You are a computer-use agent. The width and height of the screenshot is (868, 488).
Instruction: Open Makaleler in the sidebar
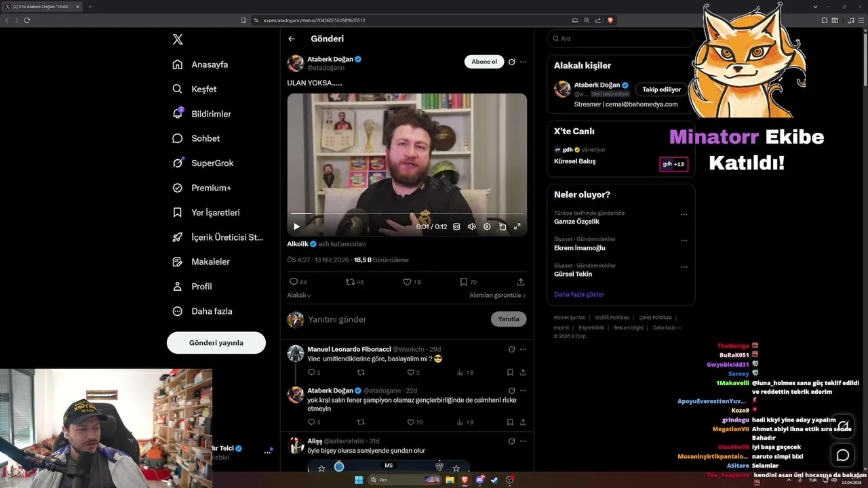[201, 262]
